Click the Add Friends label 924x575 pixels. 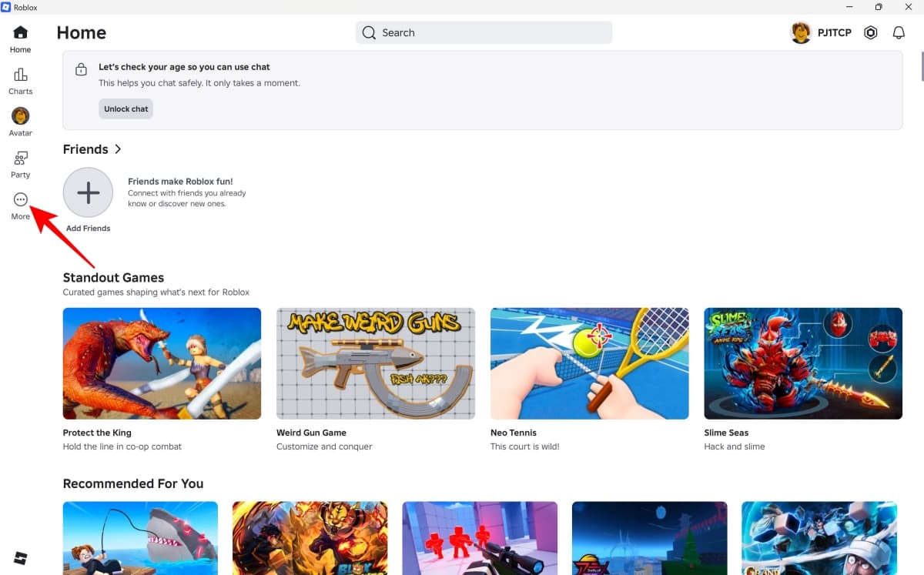pos(89,229)
